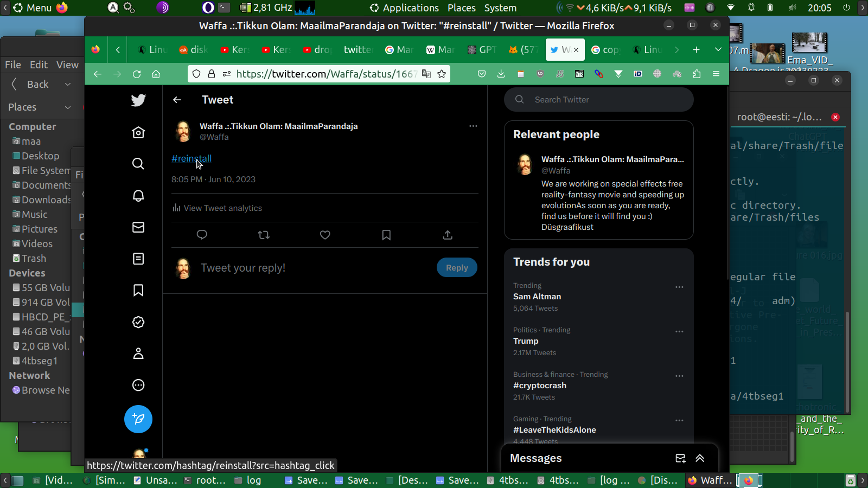The image size is (868, 488).
Task: Open the tweet's three-dot more menu
Action: pyautogui.click(x=473, y=126)
